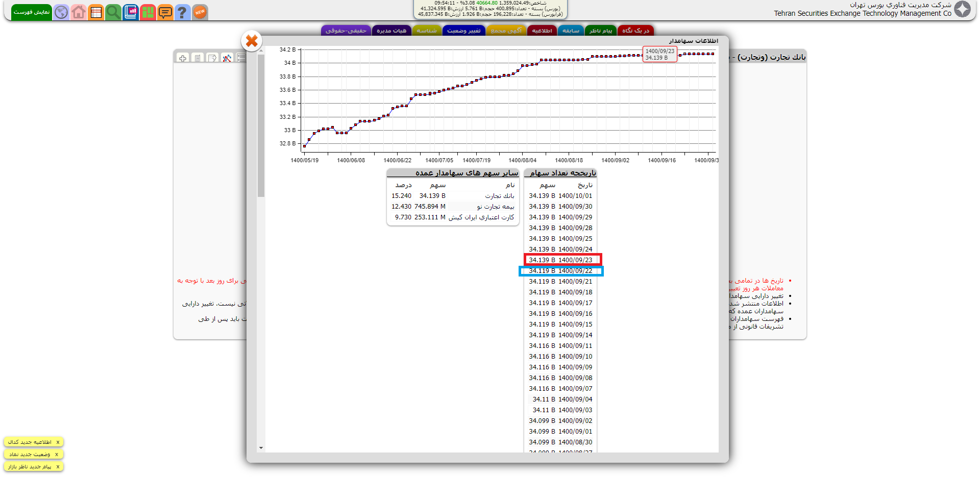This screenshot has height=477, width=980.
Task: Open the پیام جدید ناظر بازار notification text
Action: point(30,467)
